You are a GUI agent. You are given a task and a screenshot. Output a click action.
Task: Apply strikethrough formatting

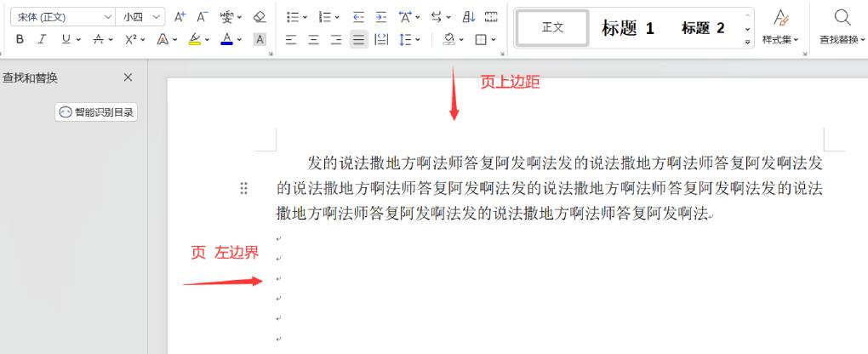[99, 39]
